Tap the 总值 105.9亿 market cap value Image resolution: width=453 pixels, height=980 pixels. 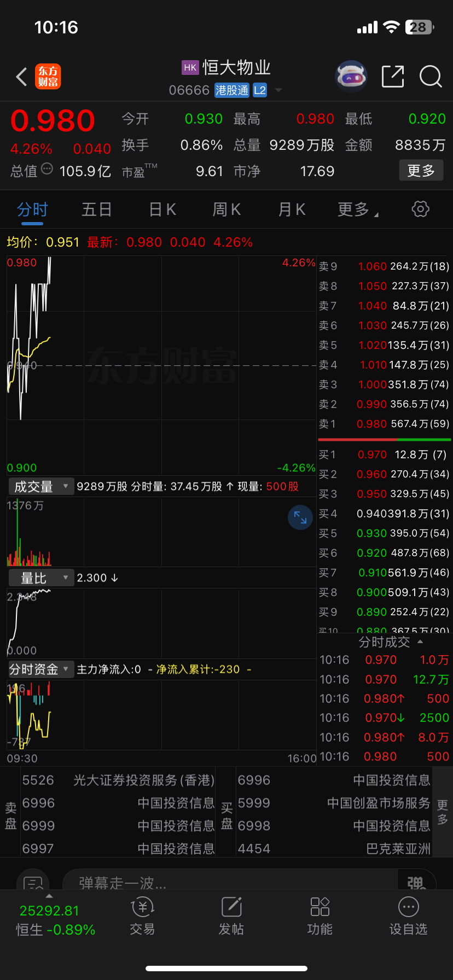pyautogui.click(x=85, y=172)
